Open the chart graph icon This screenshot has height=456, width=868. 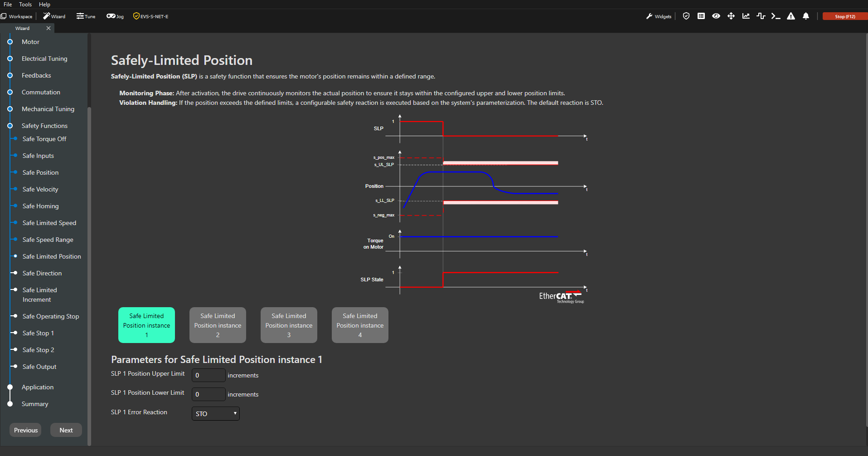coord(746,16)
